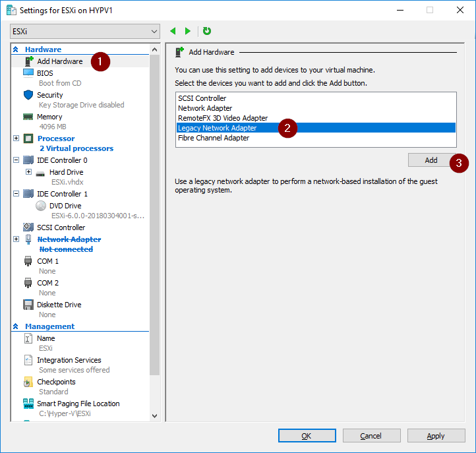
Task: Collapse the Management section chevron
Action: (16, 326)
